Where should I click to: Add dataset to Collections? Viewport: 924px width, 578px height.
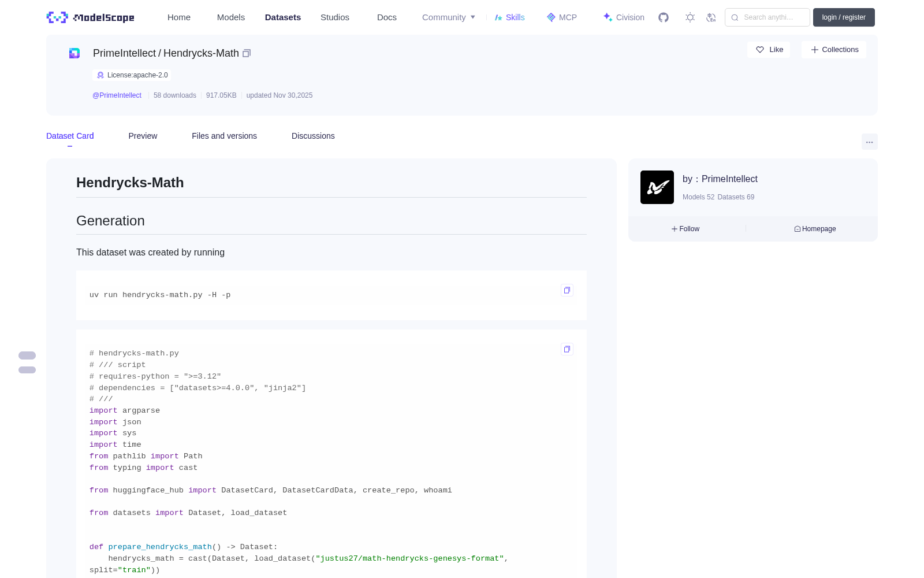pyautogui.click(x=834, y=50)
